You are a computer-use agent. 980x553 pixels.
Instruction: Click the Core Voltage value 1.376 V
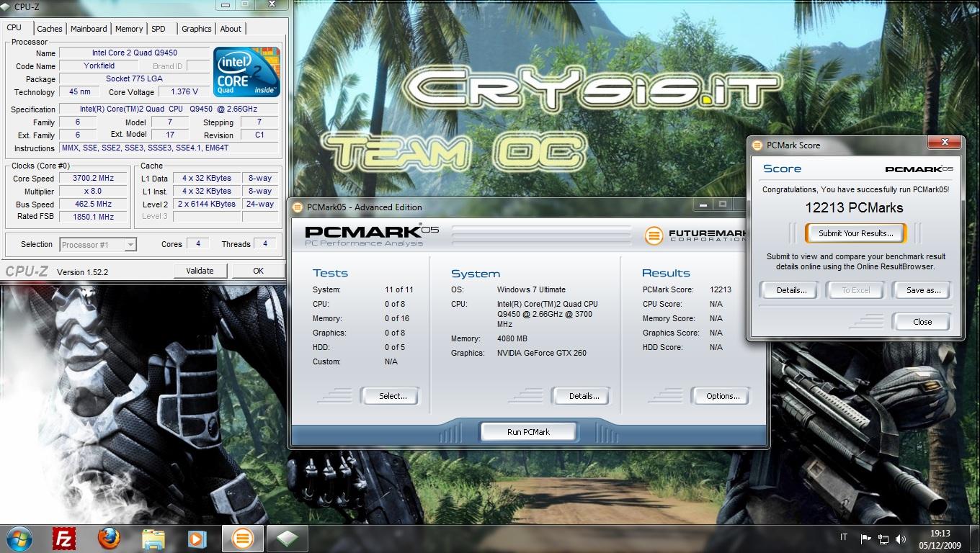[184, 92]
